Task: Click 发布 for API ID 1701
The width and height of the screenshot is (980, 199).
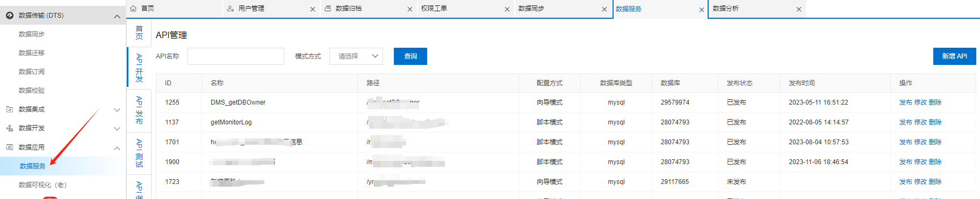Action: click(905, 142)
